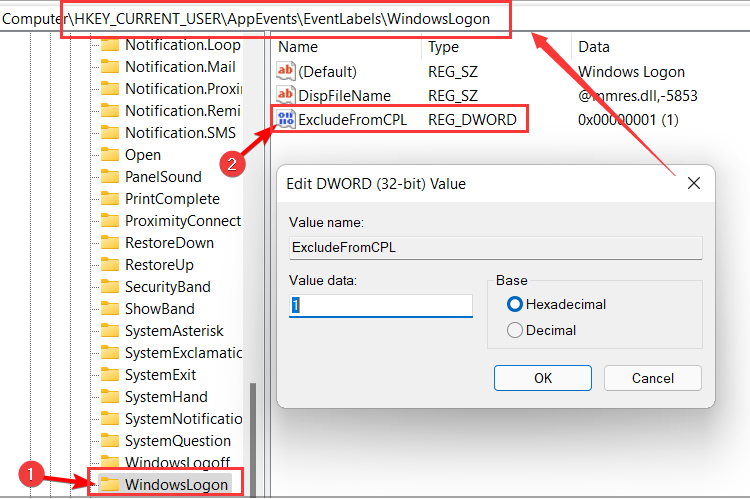Click the WindowsLogon folder icon
This screenshot has height=499, width=750.
tap(110, 485)
